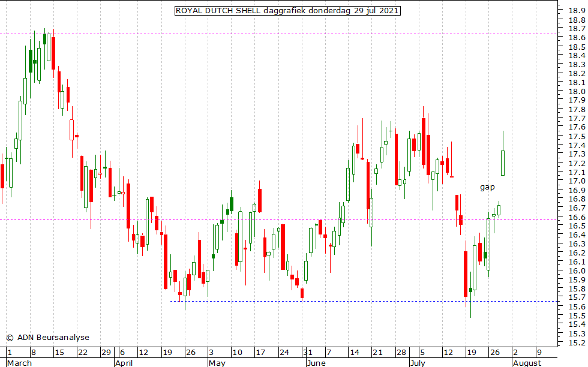The height and width of the screenshot is (367, 588).
Task: Click date label 9 in August
Action: pyautogui.click(x=539, y=353)
